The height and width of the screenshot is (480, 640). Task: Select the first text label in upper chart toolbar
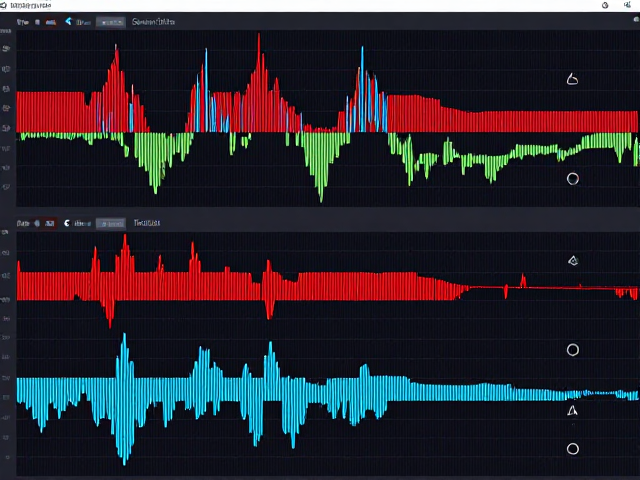pos(22,22)
